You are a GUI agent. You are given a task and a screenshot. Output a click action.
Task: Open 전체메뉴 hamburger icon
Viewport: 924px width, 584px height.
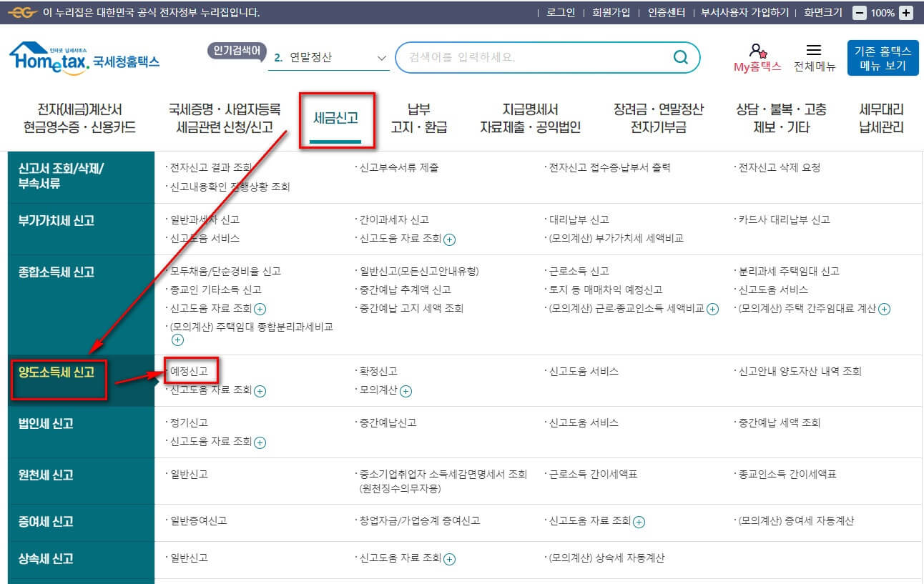click(x=813, y=50)
